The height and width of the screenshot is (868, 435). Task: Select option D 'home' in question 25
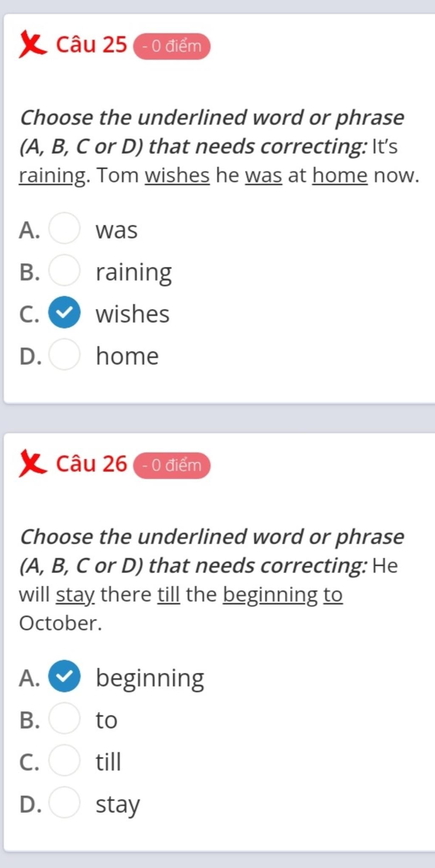(x=64, y=354)
